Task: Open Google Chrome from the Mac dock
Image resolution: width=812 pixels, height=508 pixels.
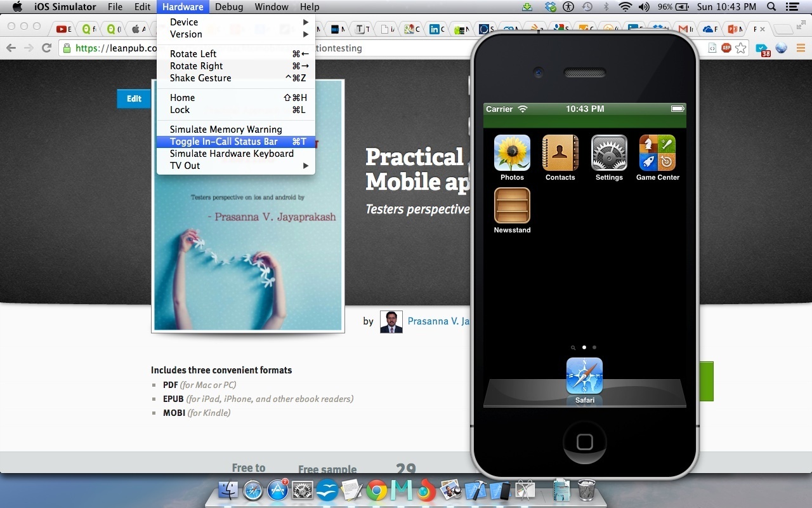Action: pyautogui.click(x=376, y=491)
